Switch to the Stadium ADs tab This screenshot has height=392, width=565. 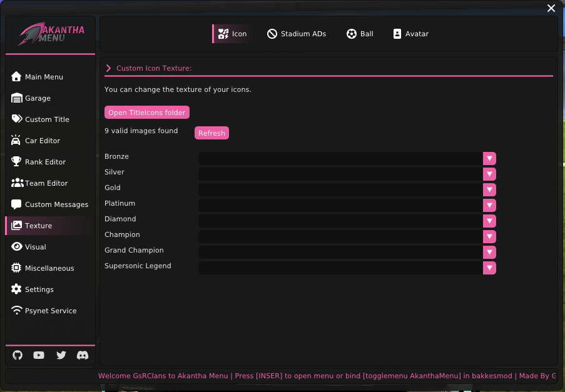tap(297, 34)
